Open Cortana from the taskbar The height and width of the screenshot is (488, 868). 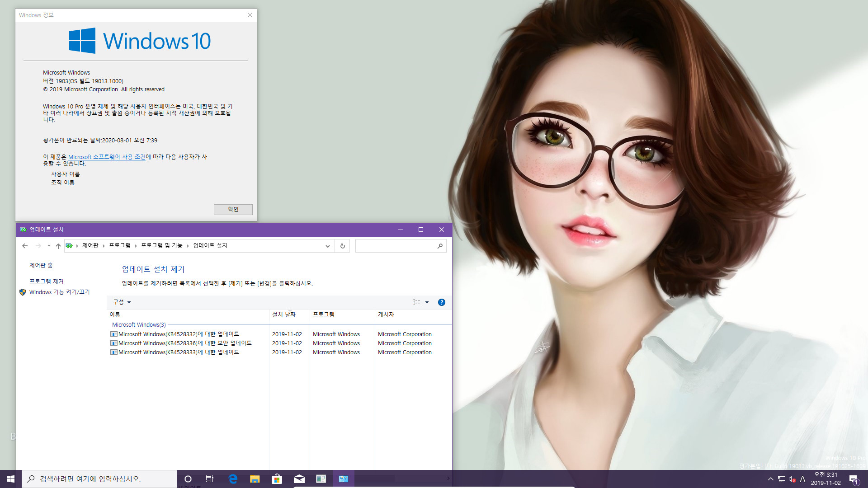(x=188, y=479)
